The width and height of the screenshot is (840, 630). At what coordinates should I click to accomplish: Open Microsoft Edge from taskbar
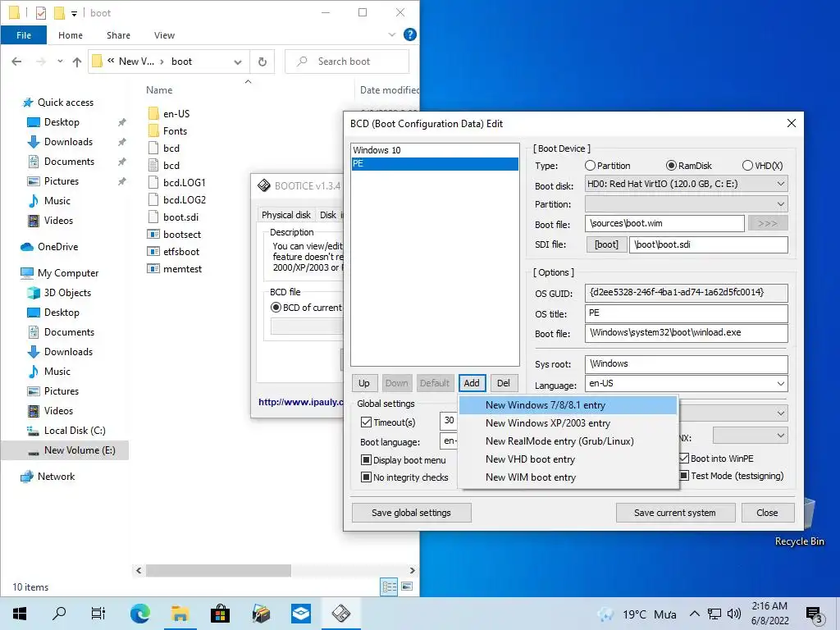click(x=139, y=614)
